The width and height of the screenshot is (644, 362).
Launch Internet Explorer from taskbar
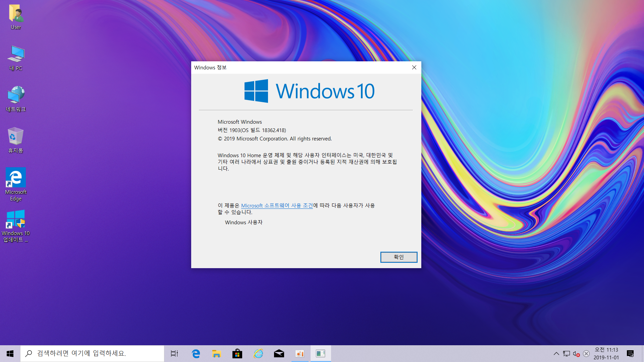pyautogui.click(x=258, y=354)
